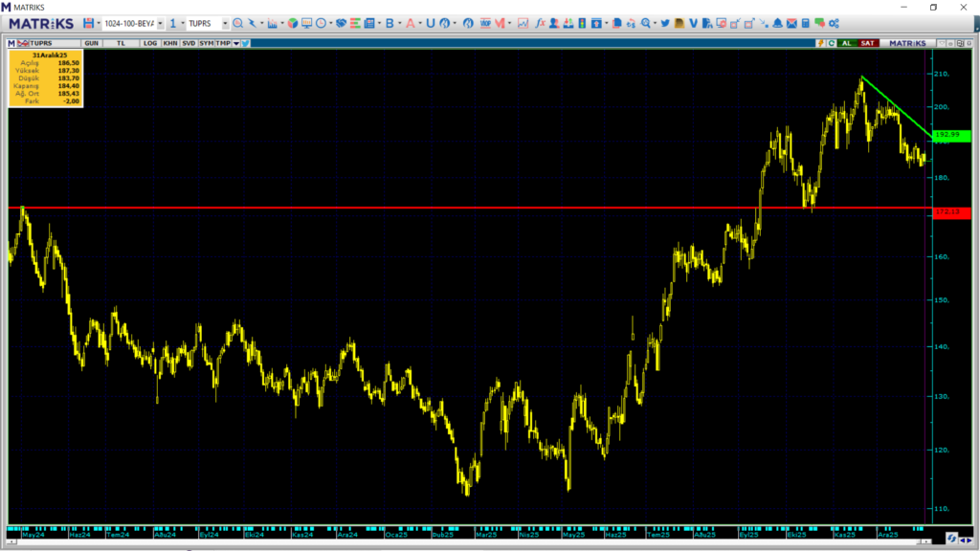Toggle the TMP chart option
The width and height of the screenshot is (980, 551).
[x=223, y=43]
